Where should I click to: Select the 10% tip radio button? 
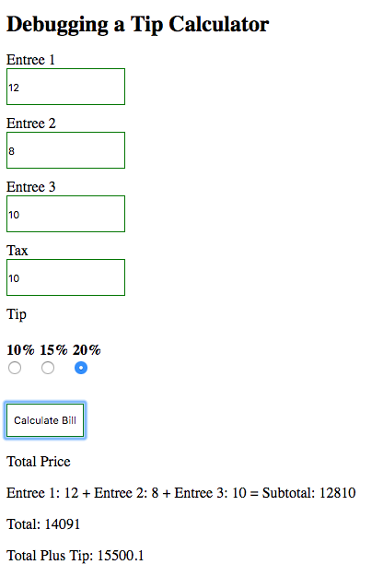15,368
